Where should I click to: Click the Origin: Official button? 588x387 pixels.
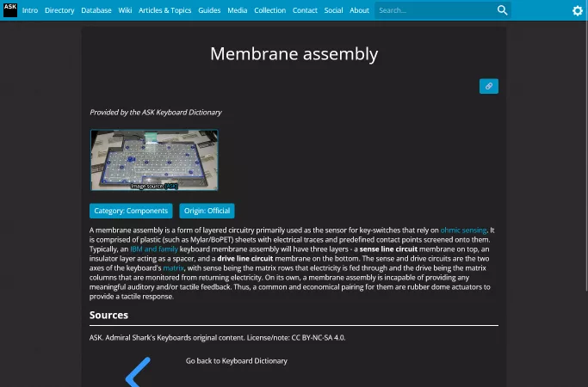coord(207,211)
